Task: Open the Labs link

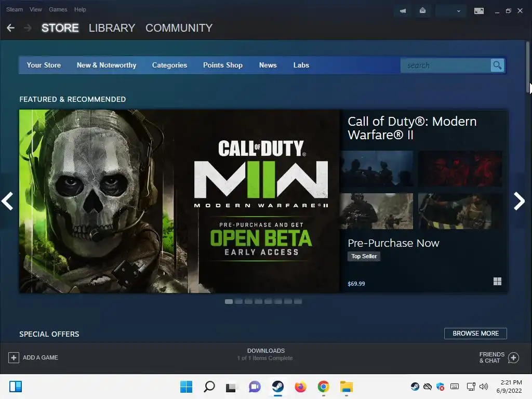Action: pos(301,65)
